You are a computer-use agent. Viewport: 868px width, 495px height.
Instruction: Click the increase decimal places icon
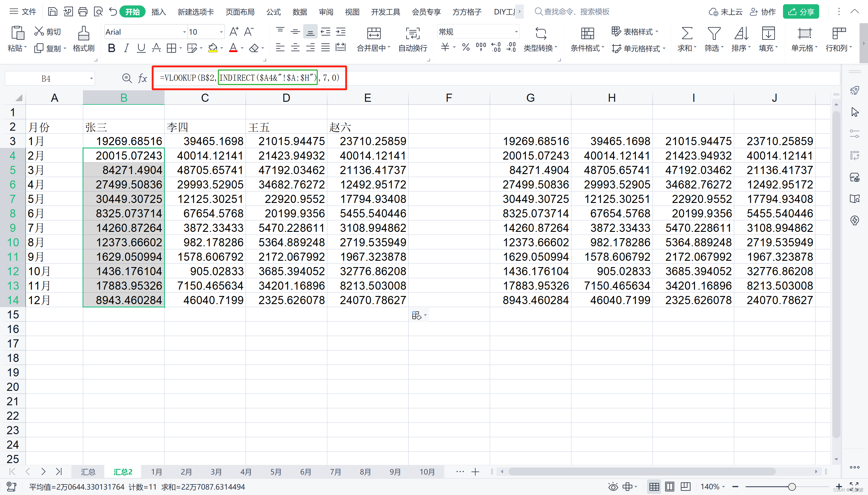496,47
